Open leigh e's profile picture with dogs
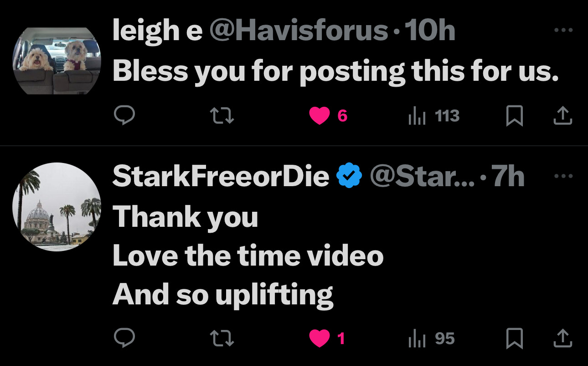 [x=57, y=61]
